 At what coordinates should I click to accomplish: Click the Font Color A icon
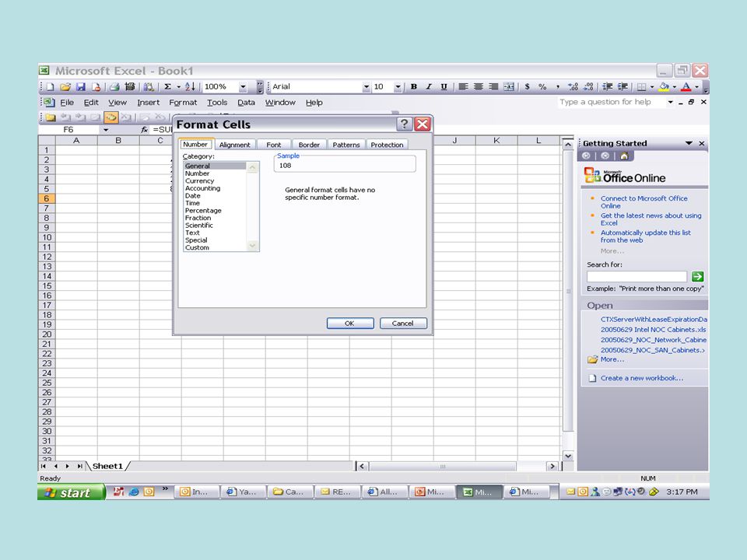click(686, 86)
